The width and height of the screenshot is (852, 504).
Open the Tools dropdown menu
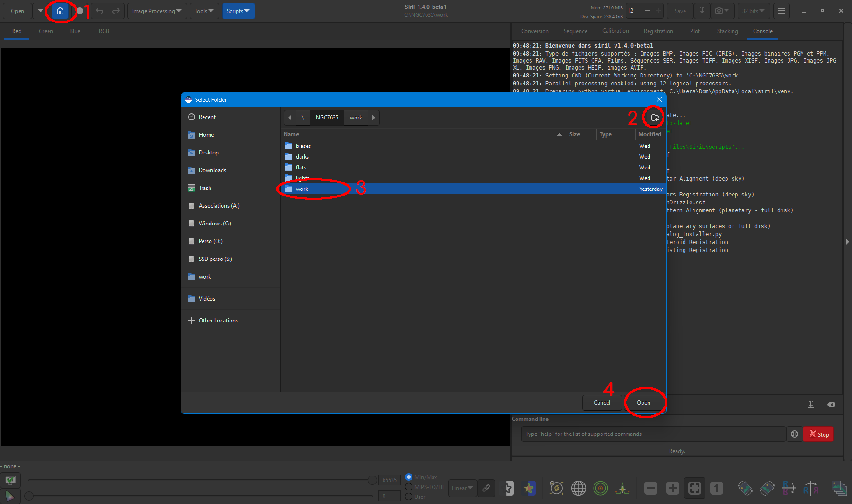pos(204,11)
